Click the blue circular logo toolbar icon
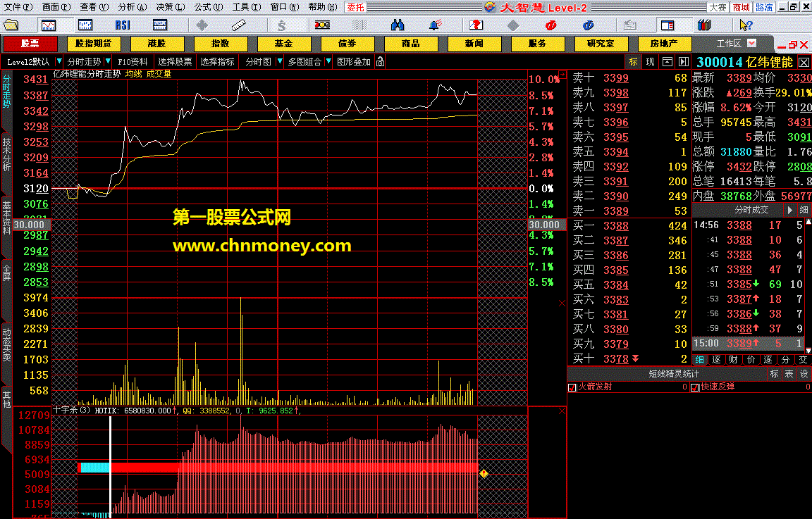Viewport: 812px width, 519px height. 588,25
